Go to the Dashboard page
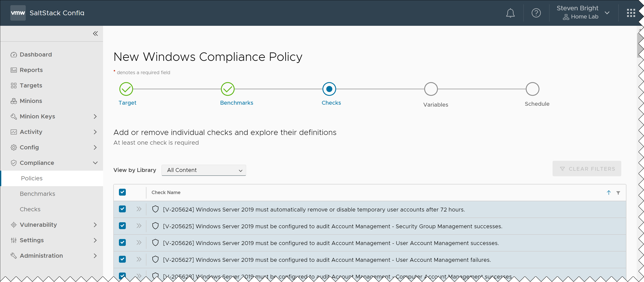The height and width of the screenshot is (282, 644). 36,55
